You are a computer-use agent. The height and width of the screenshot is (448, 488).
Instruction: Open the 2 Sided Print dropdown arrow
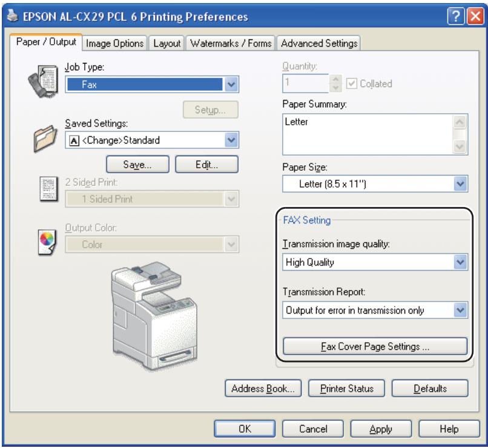(231, 199)
